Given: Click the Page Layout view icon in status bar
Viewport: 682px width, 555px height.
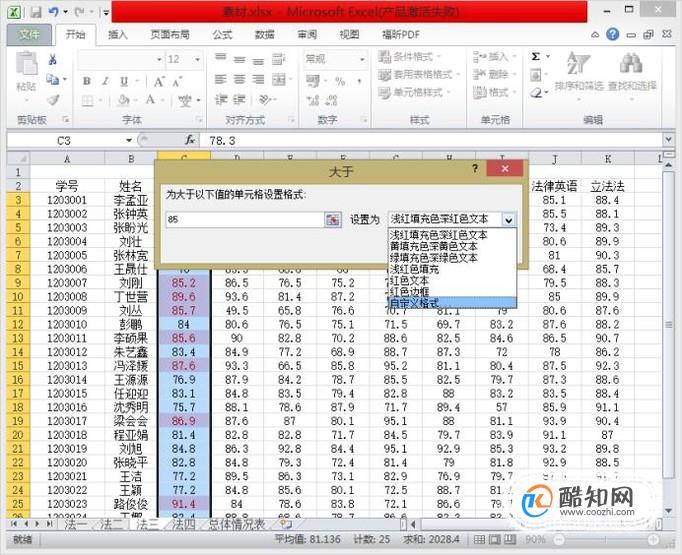Looking at the screenshot, I should coord(495,540).
